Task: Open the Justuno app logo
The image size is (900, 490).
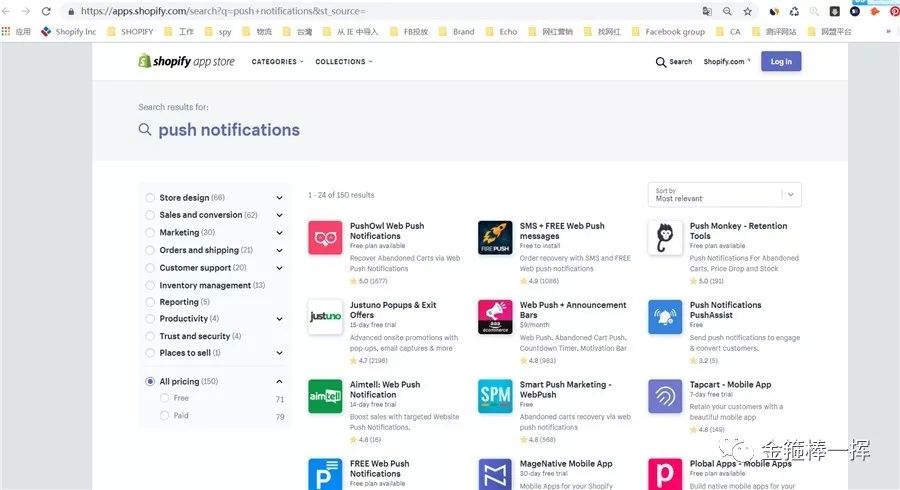Action: click(x=325, y=317)
